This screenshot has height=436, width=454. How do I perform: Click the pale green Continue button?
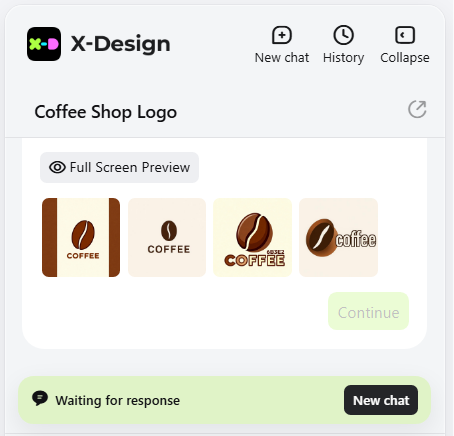[x=369, y=311]
